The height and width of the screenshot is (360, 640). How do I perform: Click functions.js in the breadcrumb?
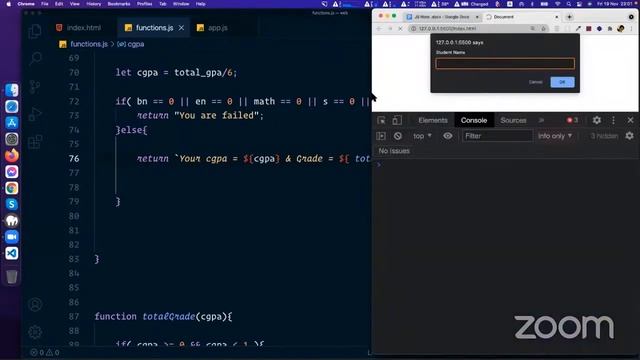[89, 44]
